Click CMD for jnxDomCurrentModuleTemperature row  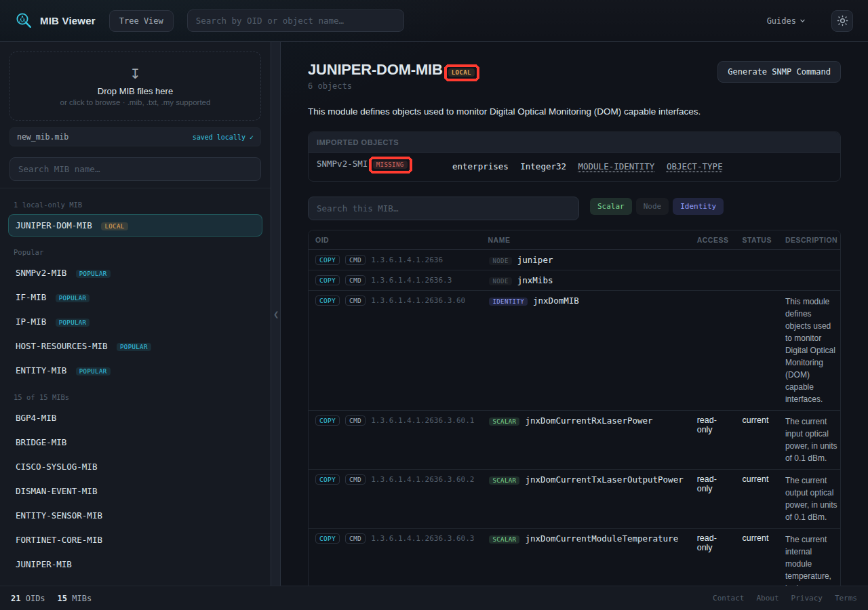(x=355, y=539)
